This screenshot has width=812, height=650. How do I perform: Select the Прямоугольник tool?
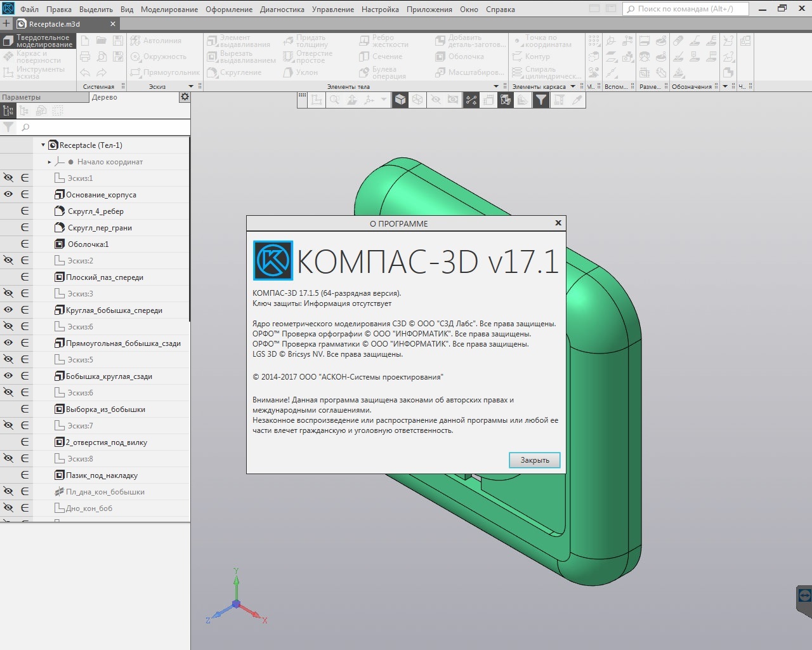pos(165,72)
